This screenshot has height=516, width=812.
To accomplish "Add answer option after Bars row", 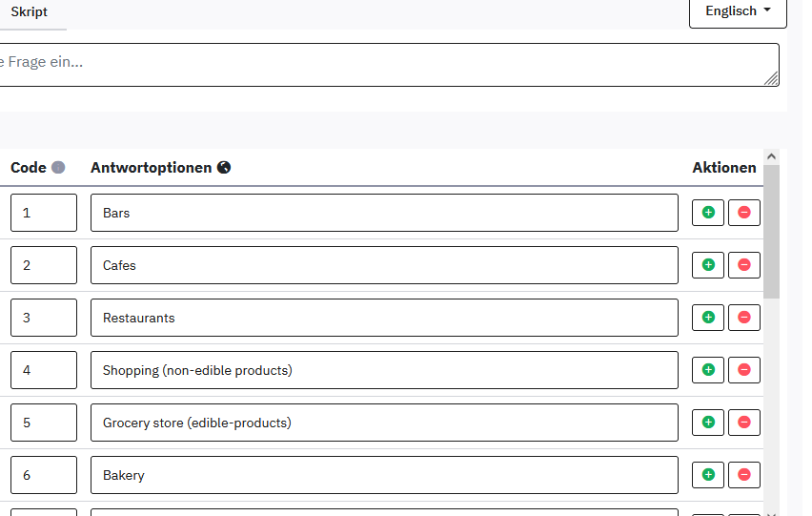I will click(708, 213).
